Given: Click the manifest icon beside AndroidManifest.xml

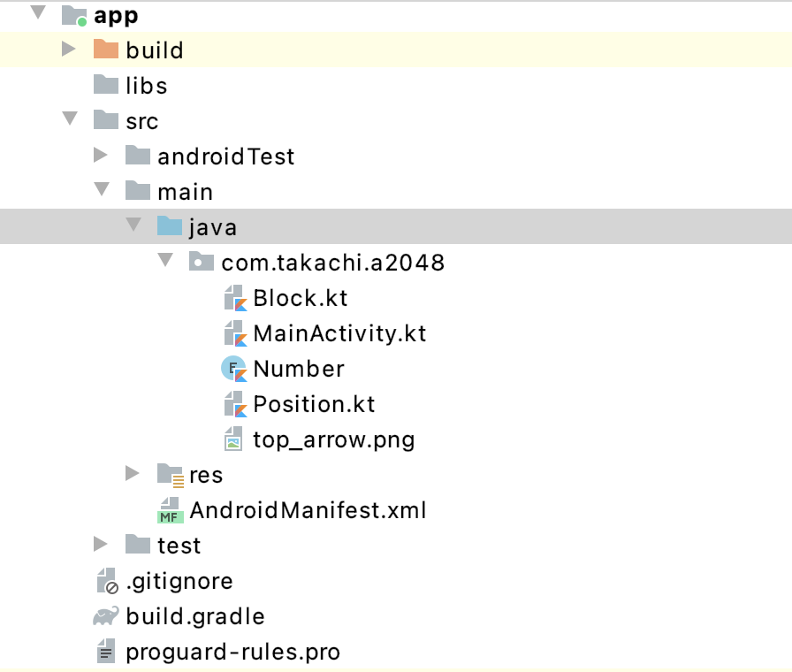Looking at the screenshot, I should click(x=170, y=510).
